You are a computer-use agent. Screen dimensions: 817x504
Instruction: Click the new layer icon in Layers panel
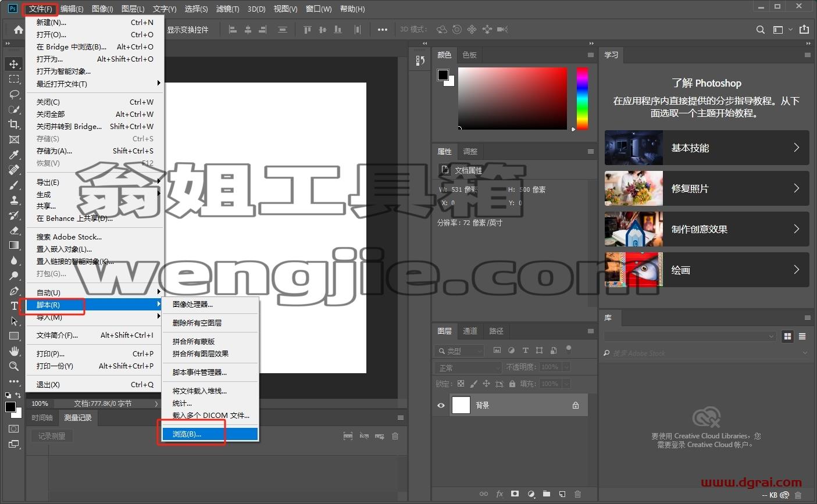coord(562,494)
